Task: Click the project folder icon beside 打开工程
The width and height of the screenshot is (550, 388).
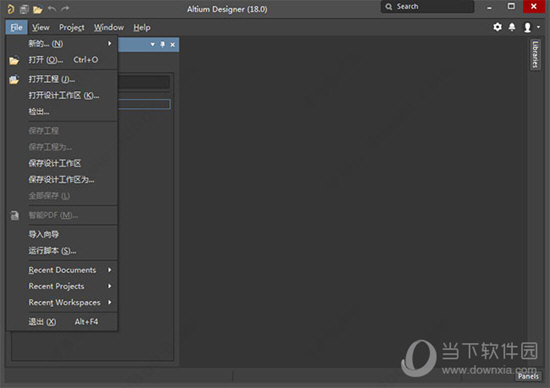Action: 14,80
